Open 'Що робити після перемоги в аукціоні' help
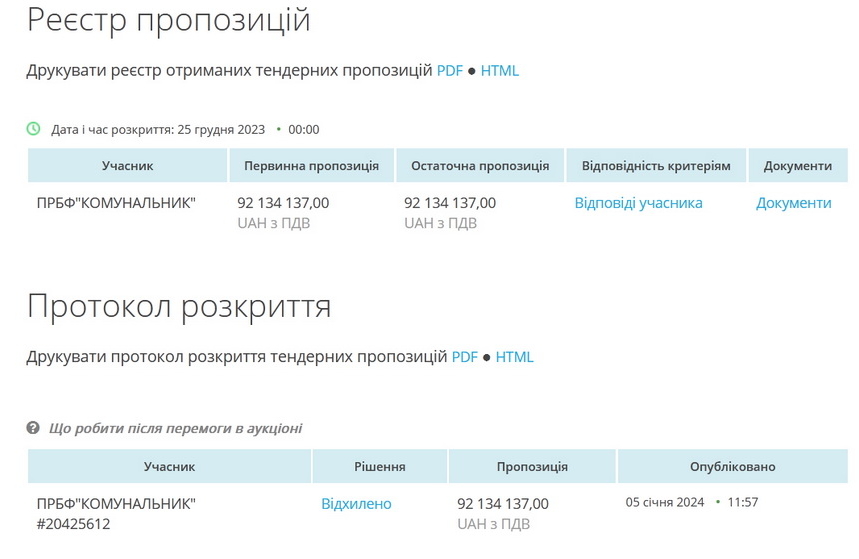 [x=175, y=428]
